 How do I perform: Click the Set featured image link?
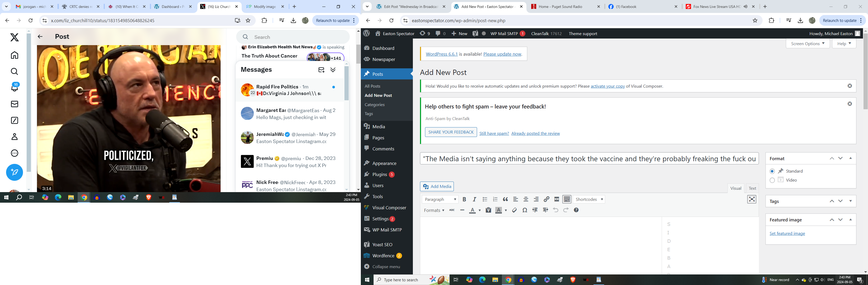[787, 234]
